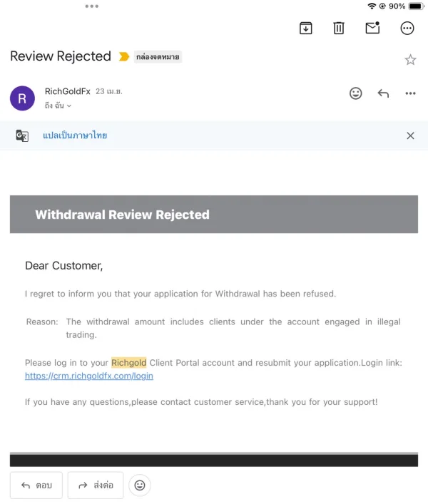The height and width of the screenshot is (504, 428).
Task: Delete the email with the trash icon
Action: click(x=339, y=28)
